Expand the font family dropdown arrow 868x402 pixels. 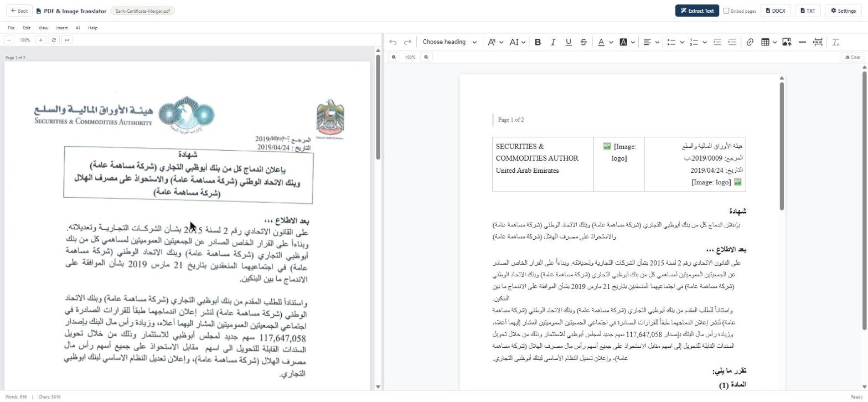501,42
